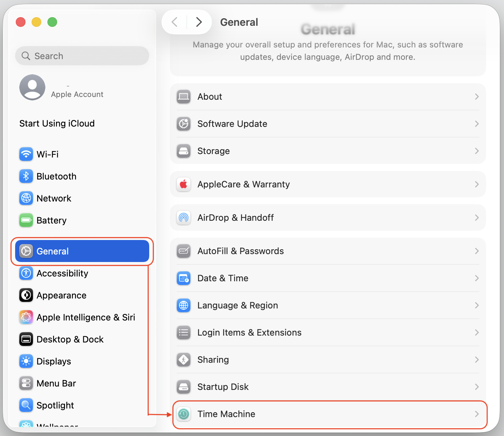This screenshot has height=436, width=504.
Task: Expand Sharing row chevron
Action: click(x=477, y=360)
